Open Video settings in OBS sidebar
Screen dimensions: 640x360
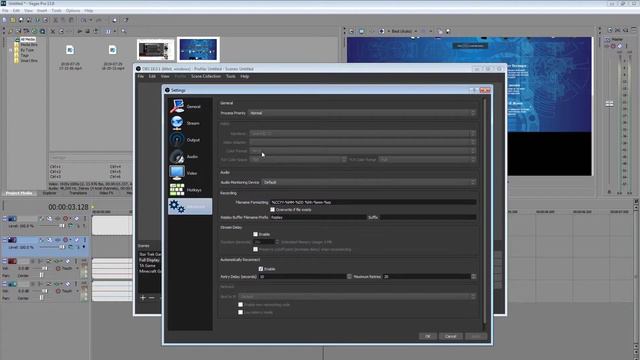click(x=190, y=173)
